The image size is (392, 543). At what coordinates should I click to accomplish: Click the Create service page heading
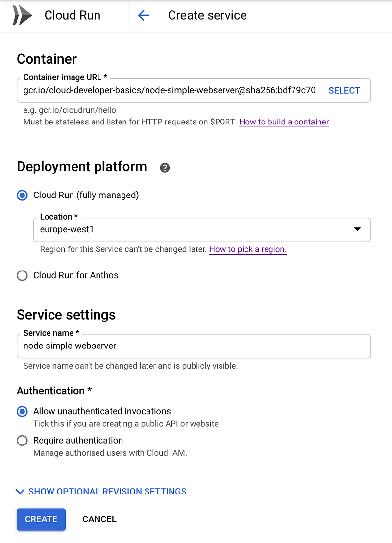tap(207, 15)
